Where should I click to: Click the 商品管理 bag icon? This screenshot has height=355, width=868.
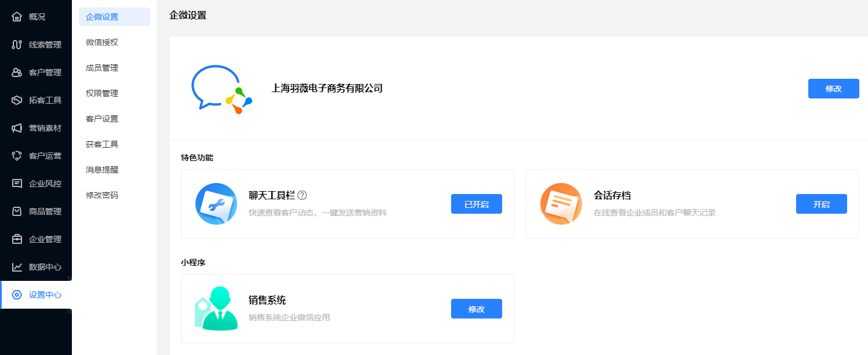click(17, 211)
